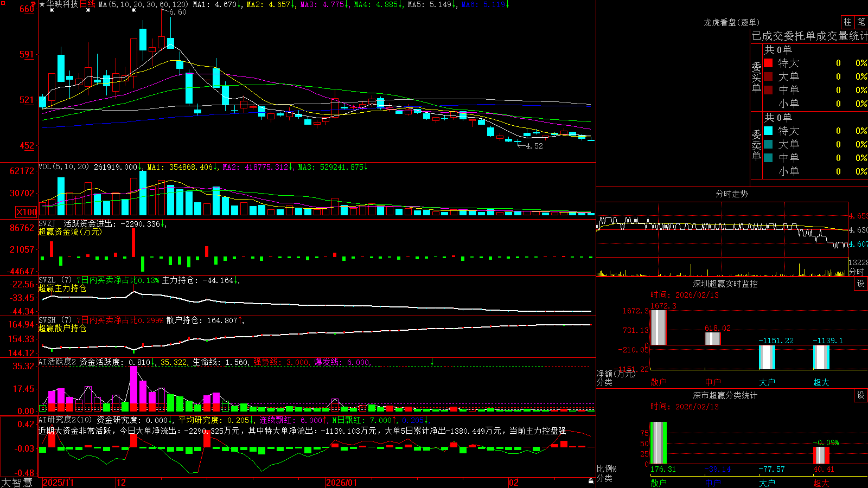The height and width of the screenshot is (488, 868).
Task: Click the AI活跃度2 indicator name
Action: [x=58, y=362]
